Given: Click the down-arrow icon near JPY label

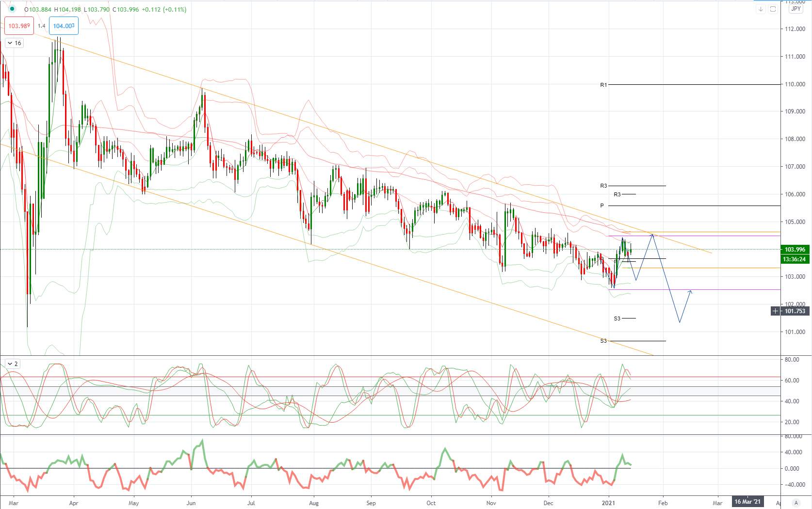Looking at the screenshot, I should [x=761, y=9].
